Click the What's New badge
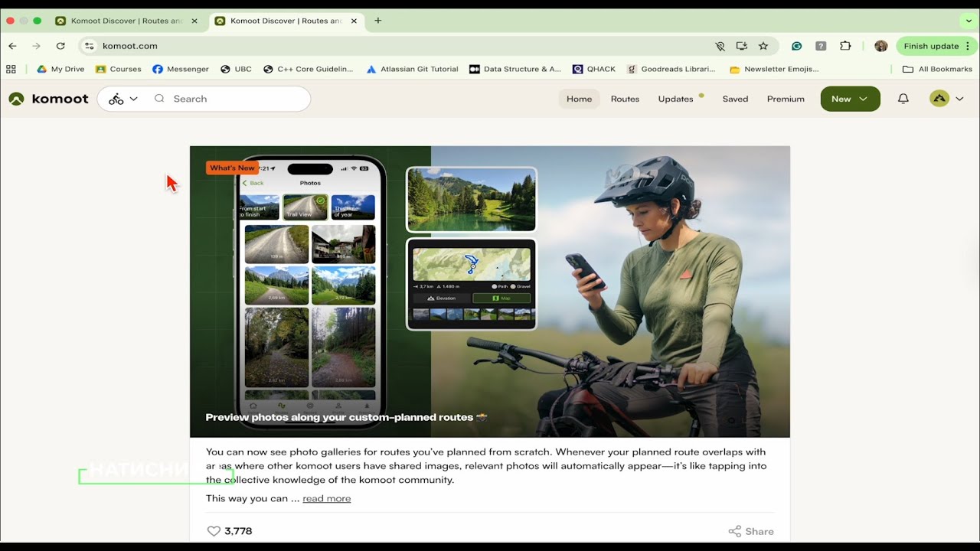980x551 pixels. point(232,168)
